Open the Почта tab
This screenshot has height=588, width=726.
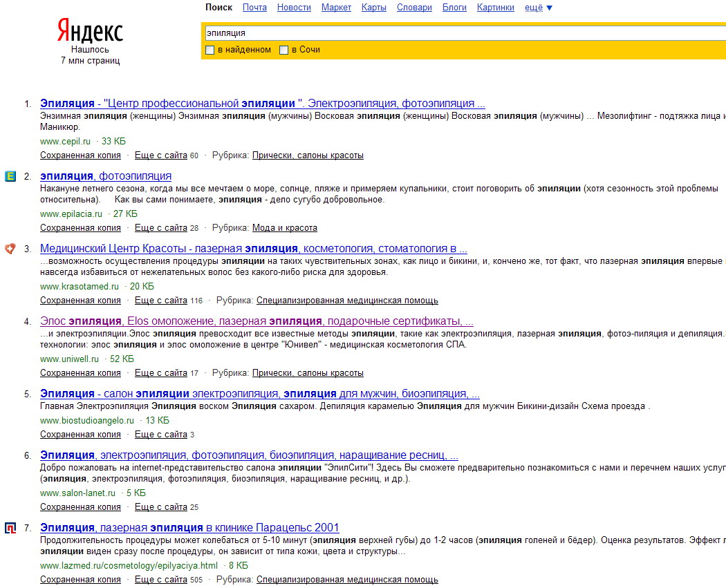(254, 8)
